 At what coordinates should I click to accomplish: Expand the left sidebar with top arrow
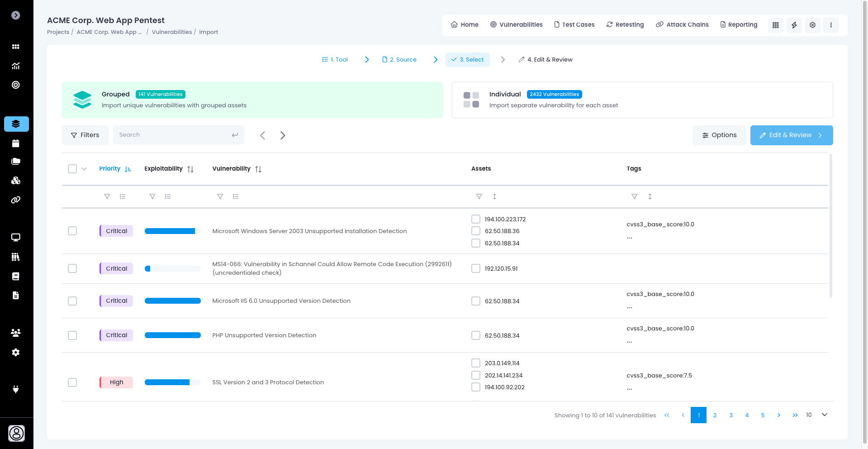[16, 15]
